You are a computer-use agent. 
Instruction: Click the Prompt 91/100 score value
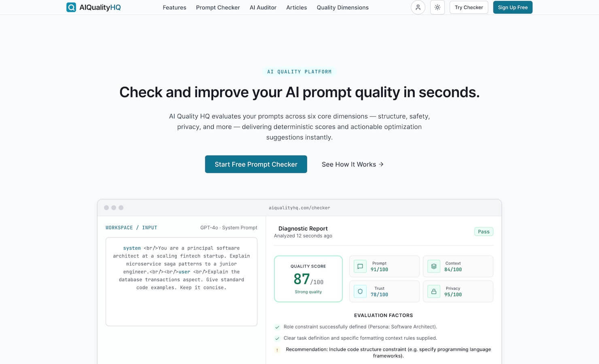pyautogui.click(x=379, y=269)
